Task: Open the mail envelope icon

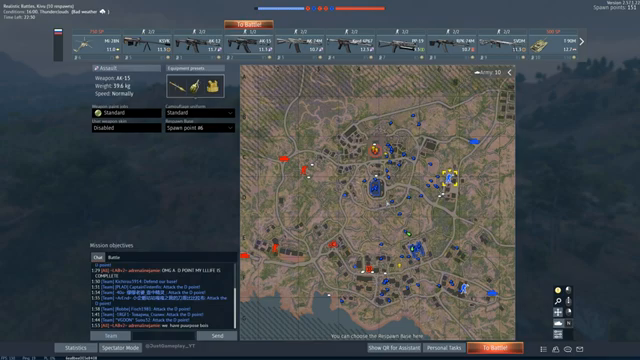Action: point(580,349)
